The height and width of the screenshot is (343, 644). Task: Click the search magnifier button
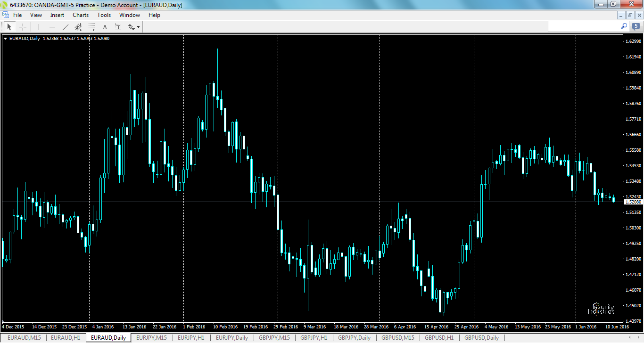(624, 26)
